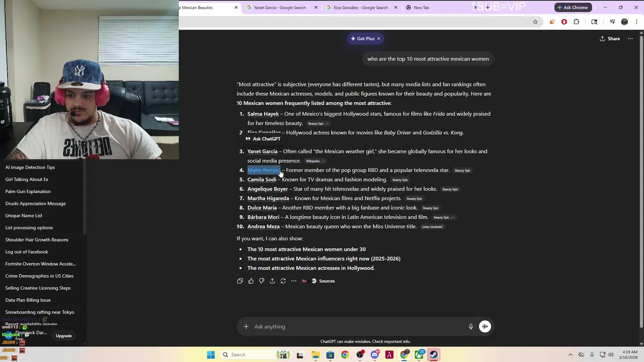This screenshot has width=644, height=362.
Task: Share this ChatGPT conversation
Action: coord(610,39)
